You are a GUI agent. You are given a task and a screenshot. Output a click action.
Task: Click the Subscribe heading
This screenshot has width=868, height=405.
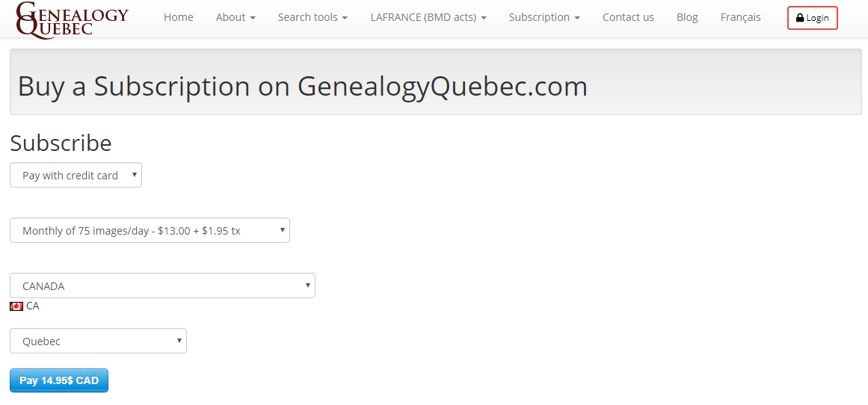[x=61, y=143]
